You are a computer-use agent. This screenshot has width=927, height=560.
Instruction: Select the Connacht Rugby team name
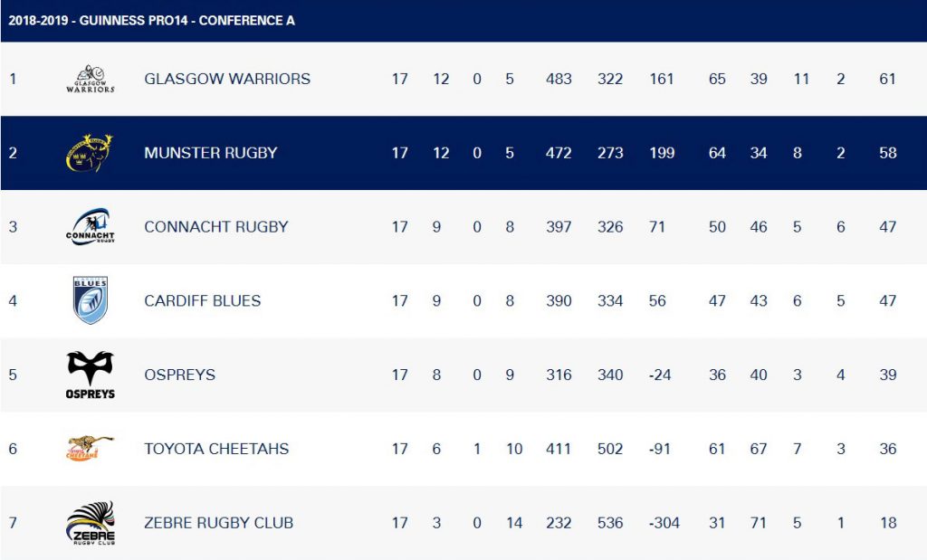coord(215,227)
